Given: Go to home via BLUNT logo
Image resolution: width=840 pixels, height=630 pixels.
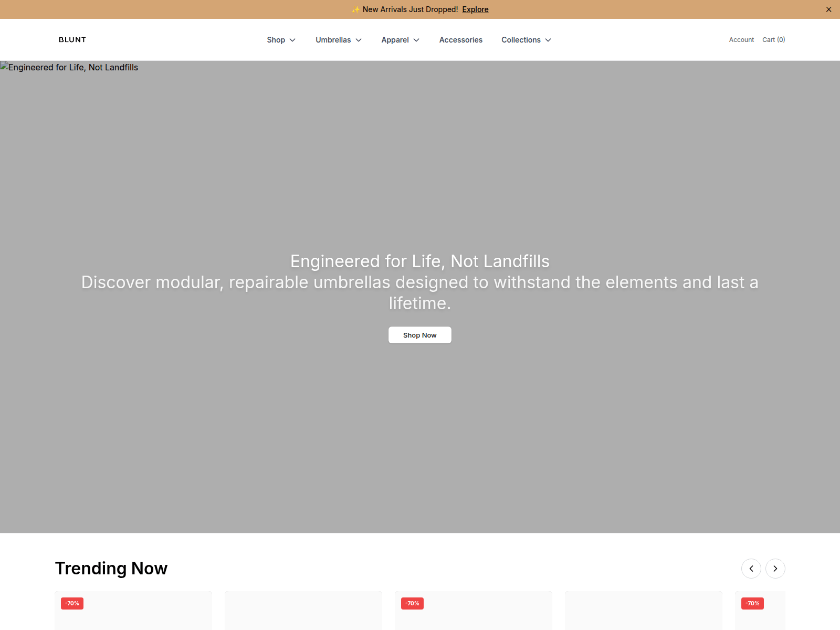Looking at the screenshot, I should click(72, 40).
